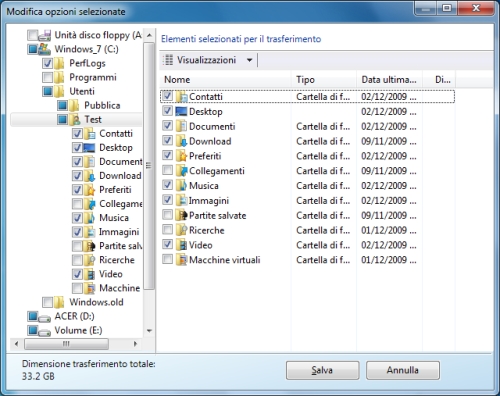Image resolution: width=500 pixels, height=396 pixels.
Task: Toggle the ACER (D:) checkbox
Action: [x=33, y=316]
